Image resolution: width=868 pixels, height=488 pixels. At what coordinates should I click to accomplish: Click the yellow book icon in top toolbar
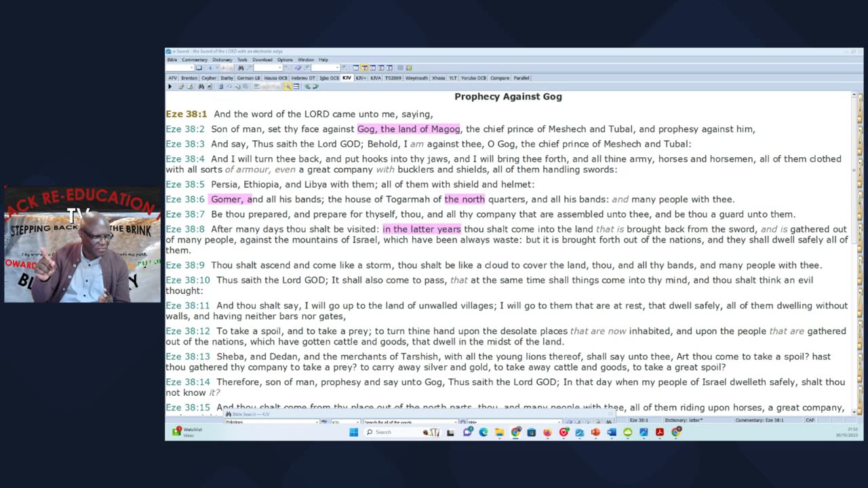pos(409,68)
